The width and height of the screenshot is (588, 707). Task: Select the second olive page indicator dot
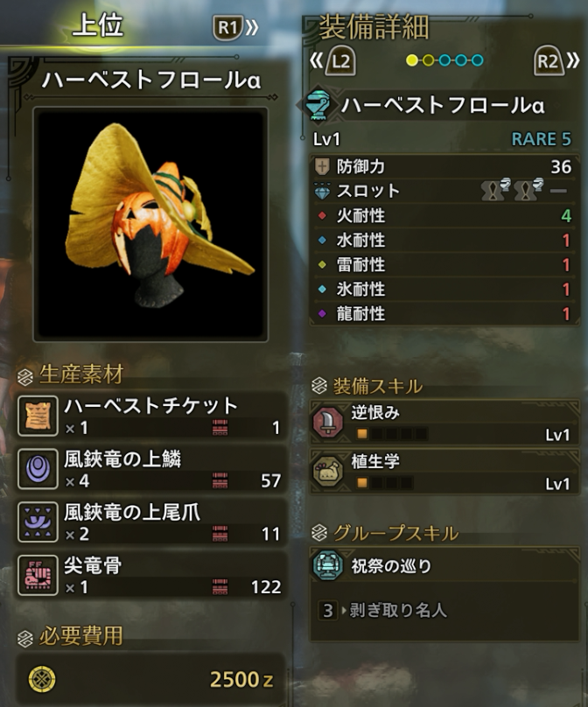[x=429, y=60]
